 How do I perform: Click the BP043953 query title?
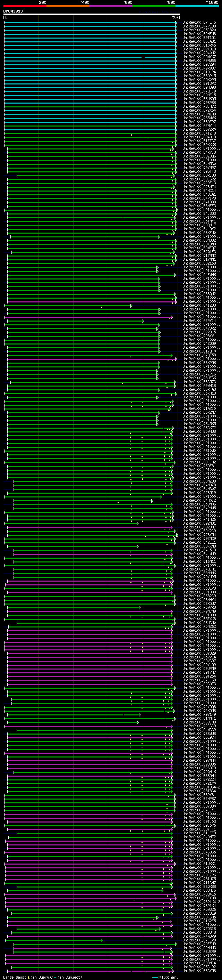pyautogui.click(x=13, y=11)
